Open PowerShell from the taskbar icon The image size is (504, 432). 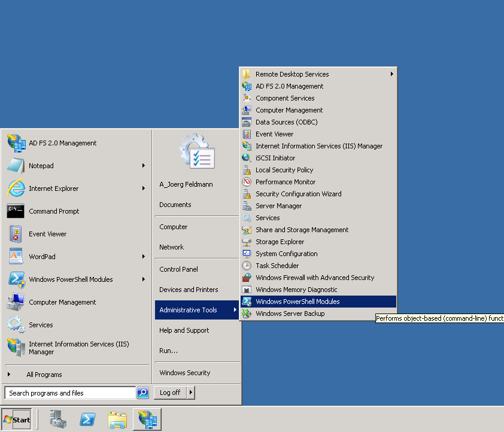(x=88, y=419)
